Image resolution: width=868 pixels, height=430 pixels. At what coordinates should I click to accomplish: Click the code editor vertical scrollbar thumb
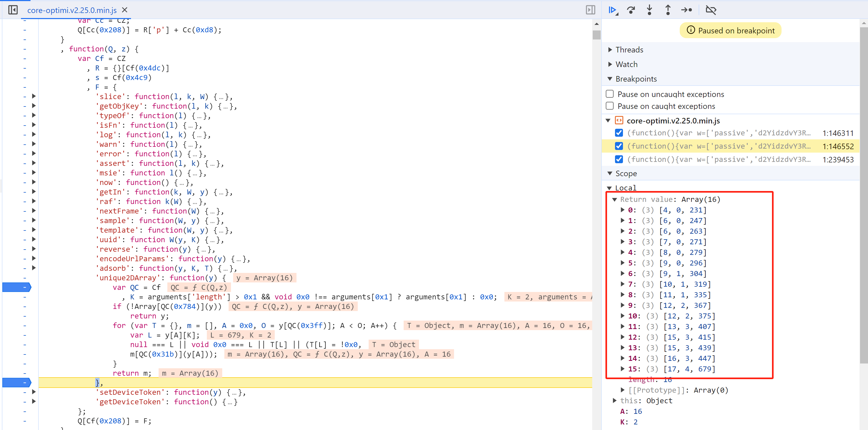tap(596, 35)
